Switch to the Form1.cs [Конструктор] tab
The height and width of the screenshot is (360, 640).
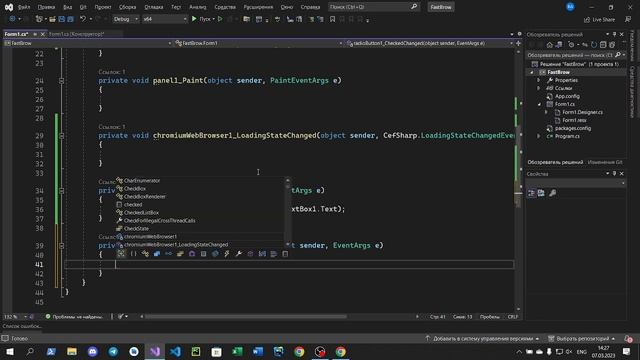[76, 34]
